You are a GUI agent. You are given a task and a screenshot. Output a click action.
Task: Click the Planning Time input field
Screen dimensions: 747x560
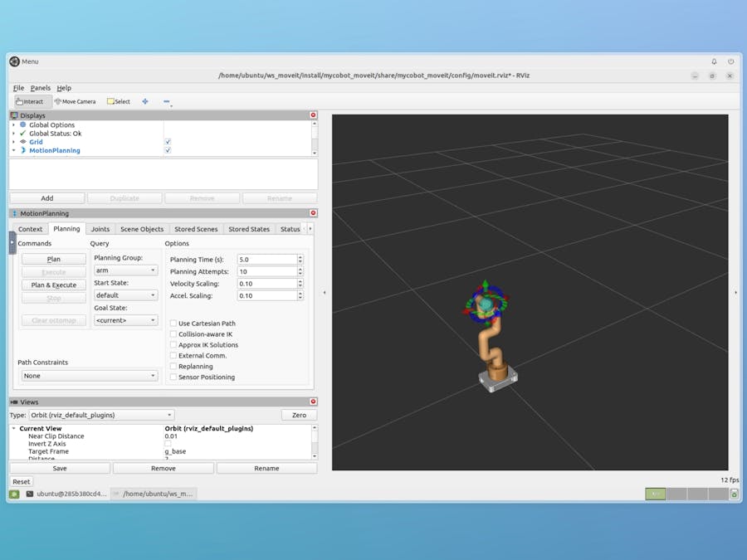tap(266, 260)
